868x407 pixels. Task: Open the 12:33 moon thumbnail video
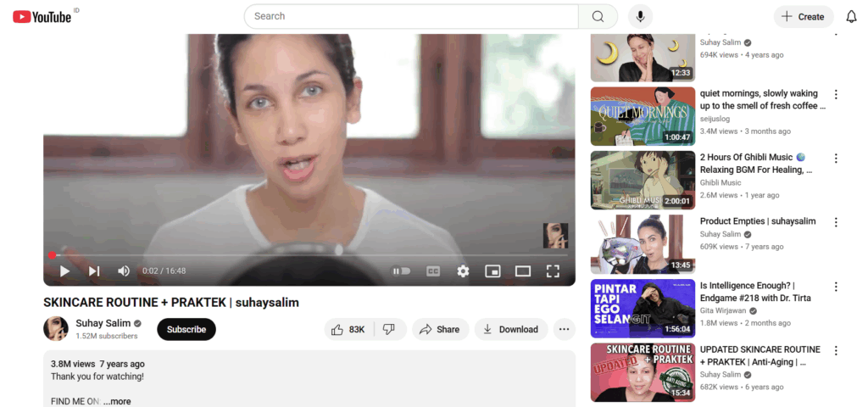pyautogui.click(x=643, y=58)
